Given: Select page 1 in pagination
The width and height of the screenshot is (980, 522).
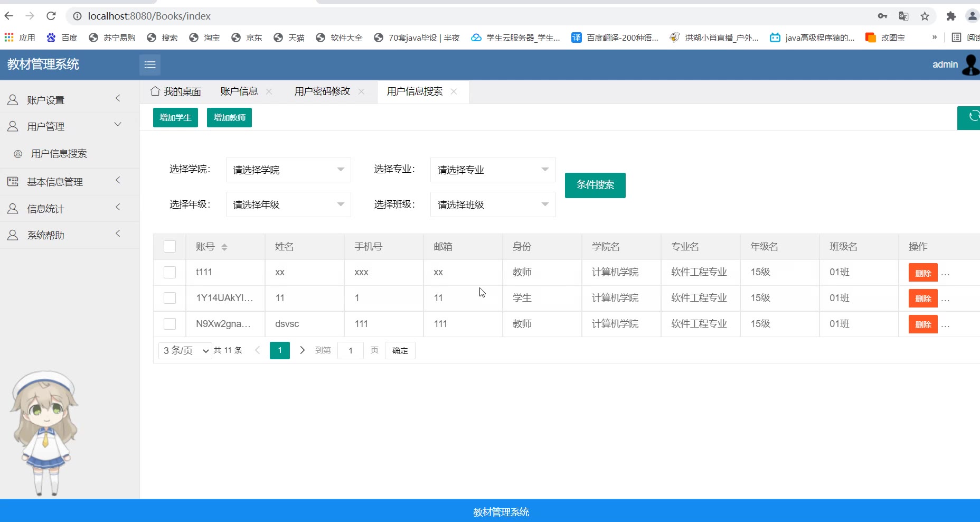Looking at the screenshot, I should coord(280,350).
